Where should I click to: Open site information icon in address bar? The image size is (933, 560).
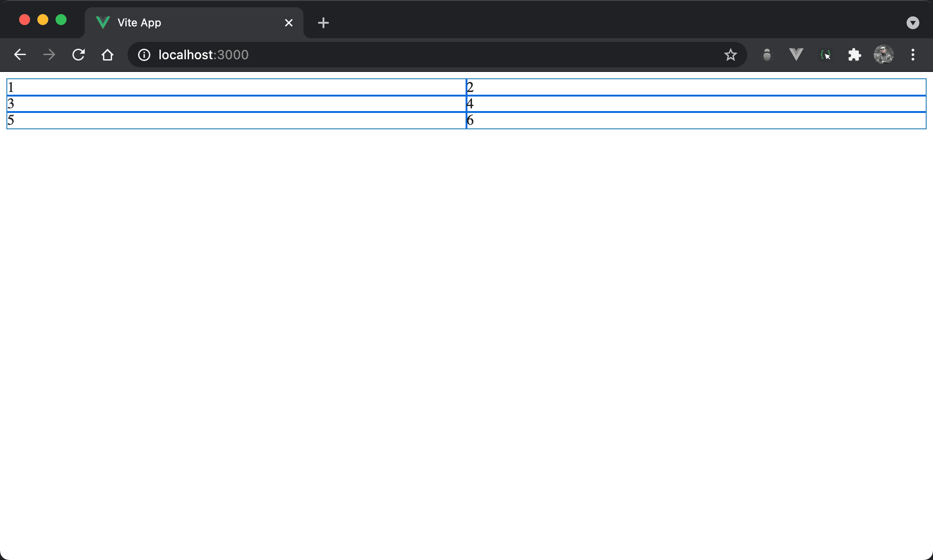144,55
